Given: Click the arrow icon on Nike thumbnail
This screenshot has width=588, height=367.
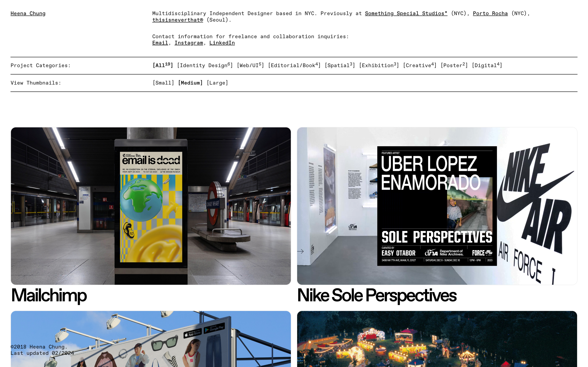Looking at the screenshot, I should click(301, 251).
